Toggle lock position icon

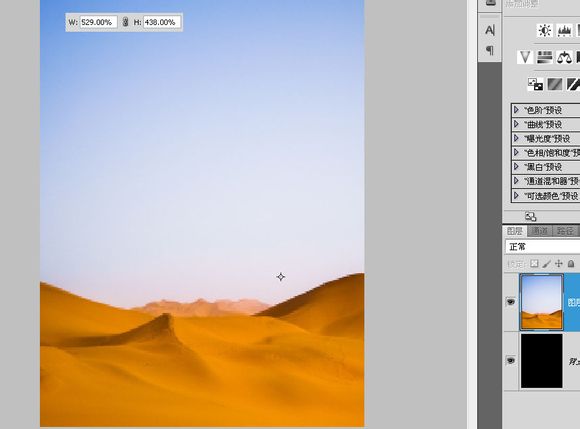(559, 264)
